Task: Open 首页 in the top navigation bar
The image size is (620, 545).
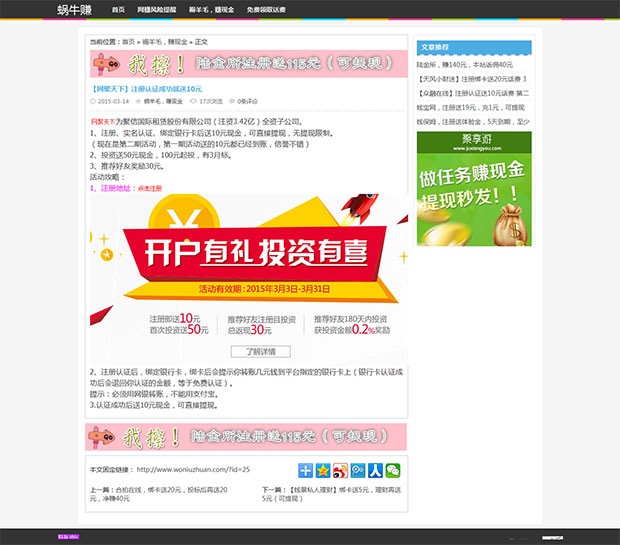Action: click(x=118, y=9)
